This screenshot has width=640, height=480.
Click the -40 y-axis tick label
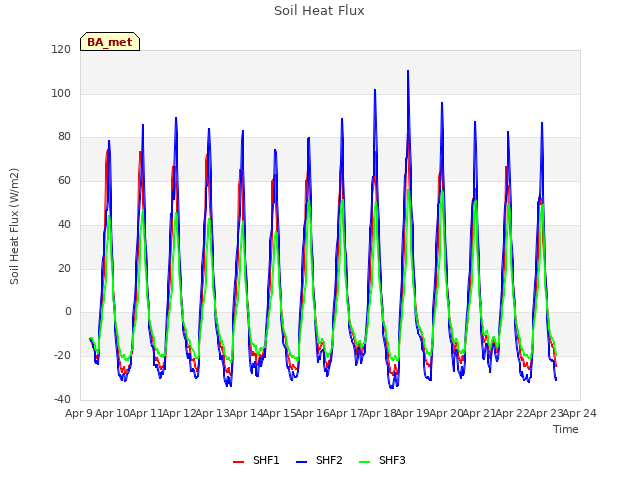pos(62,399)
